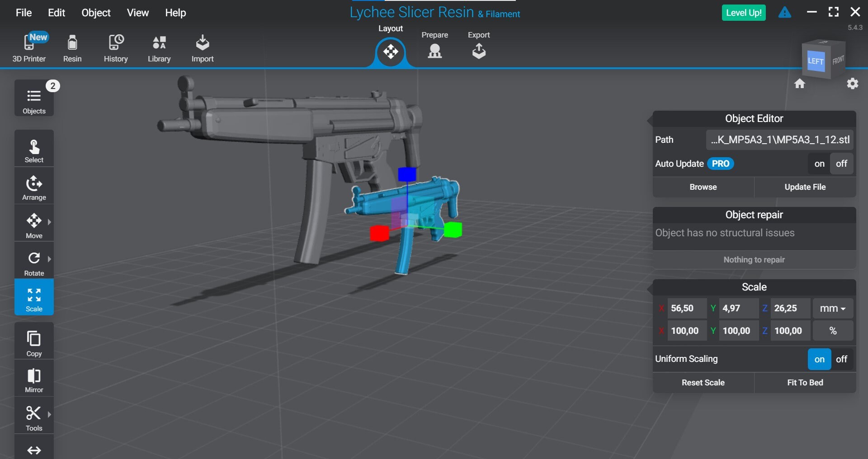Click the Fit To Bed button
Screen dimensions: 868x459
tap(805, 382)
